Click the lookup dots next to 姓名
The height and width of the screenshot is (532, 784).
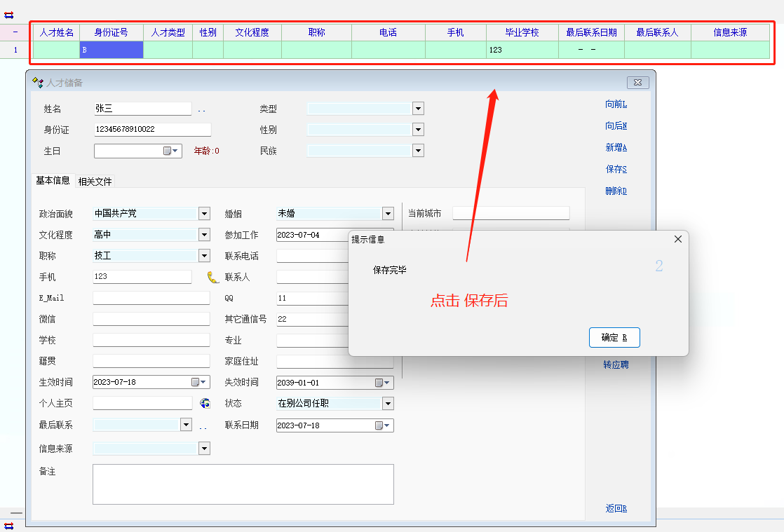[x=201, y=110]
